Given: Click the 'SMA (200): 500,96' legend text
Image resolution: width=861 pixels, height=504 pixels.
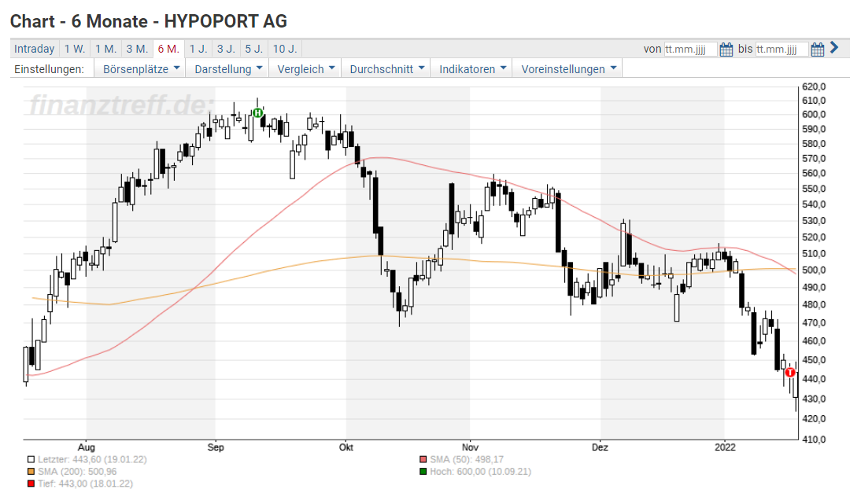Looking at the screenshot, I should tap(77, 472).
